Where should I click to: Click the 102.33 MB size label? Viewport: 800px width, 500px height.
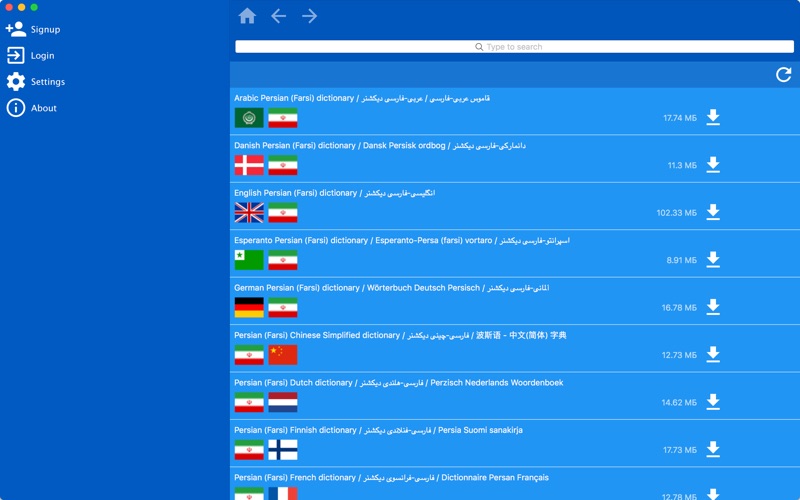[x=677, y=213]
